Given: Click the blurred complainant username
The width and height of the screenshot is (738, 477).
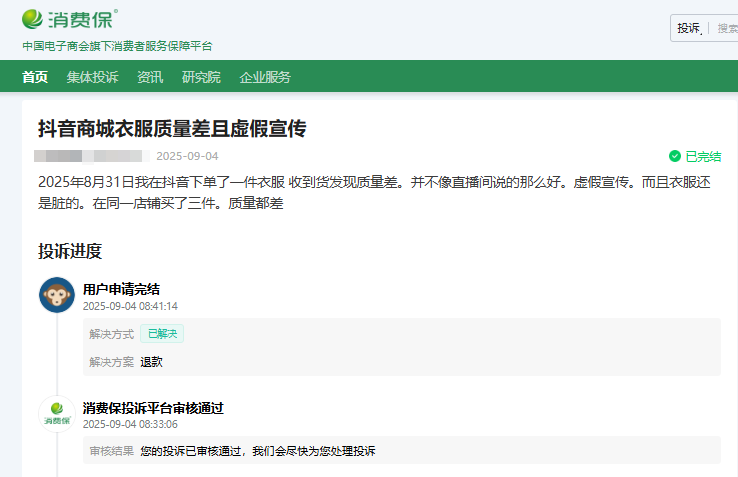Looking at the screenshot, I should tap(91, 156).
